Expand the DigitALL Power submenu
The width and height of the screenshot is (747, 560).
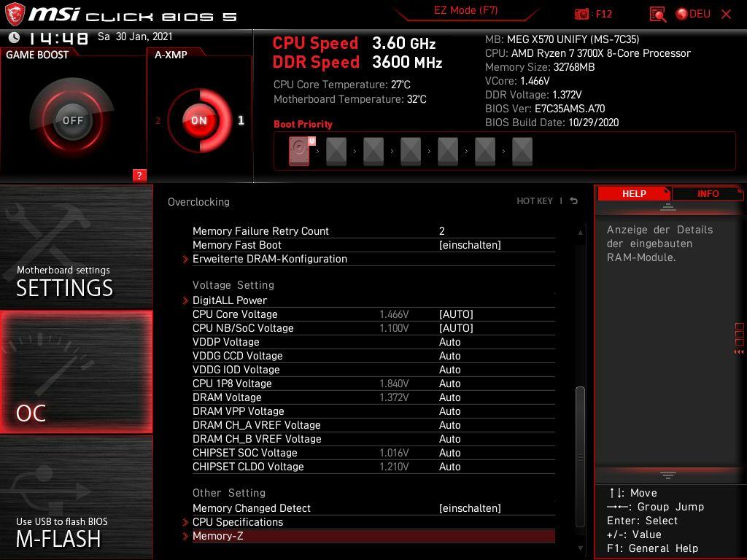[x=230, y=300]
